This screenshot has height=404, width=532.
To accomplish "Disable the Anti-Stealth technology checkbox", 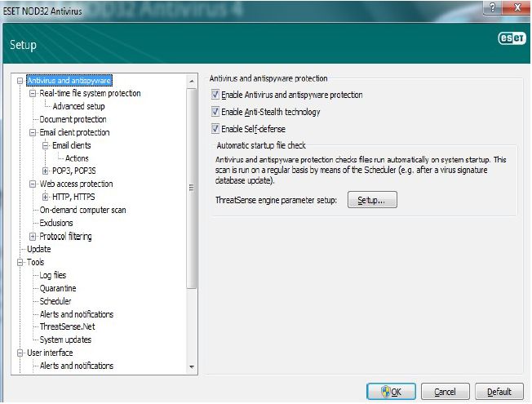I will point(215,112).
